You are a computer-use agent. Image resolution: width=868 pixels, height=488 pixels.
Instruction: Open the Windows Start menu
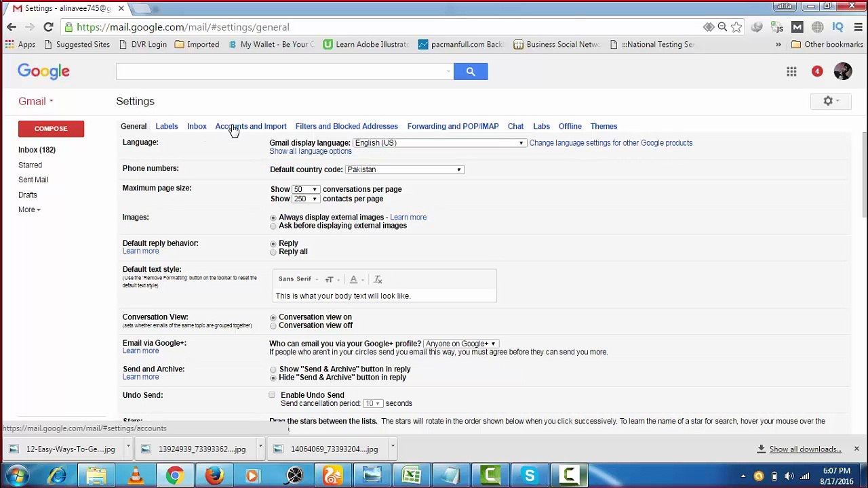coord(17,476)
